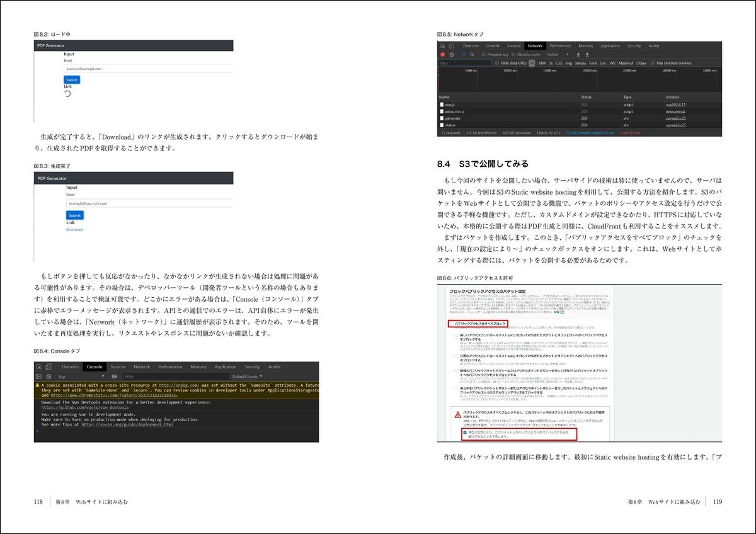Show console sidebar icon
Screen dimensions: 756x534
pos(38,377)
